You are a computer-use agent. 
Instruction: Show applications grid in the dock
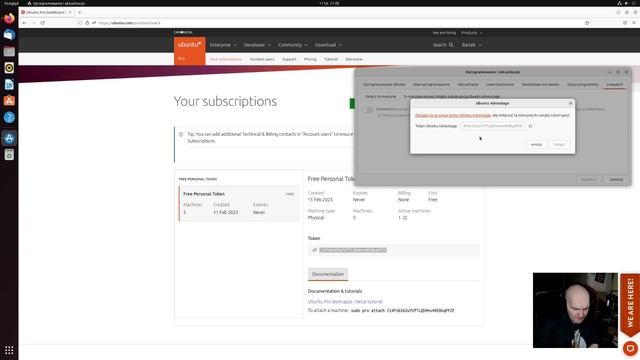(x=9, y=350)
